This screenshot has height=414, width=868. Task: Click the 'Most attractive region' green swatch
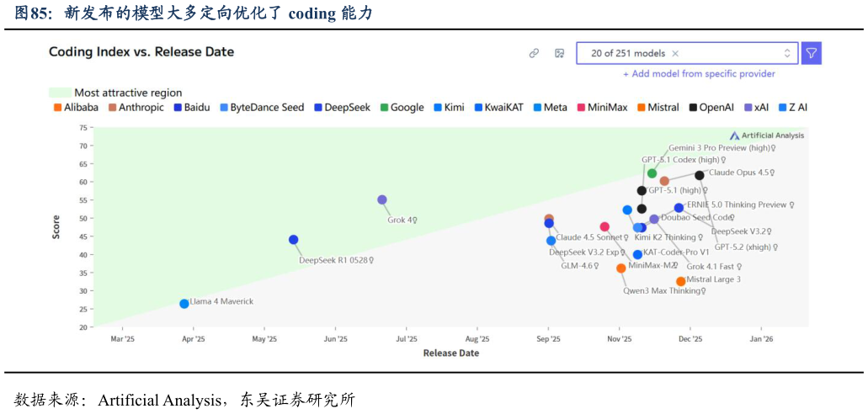tap(60, 93)
